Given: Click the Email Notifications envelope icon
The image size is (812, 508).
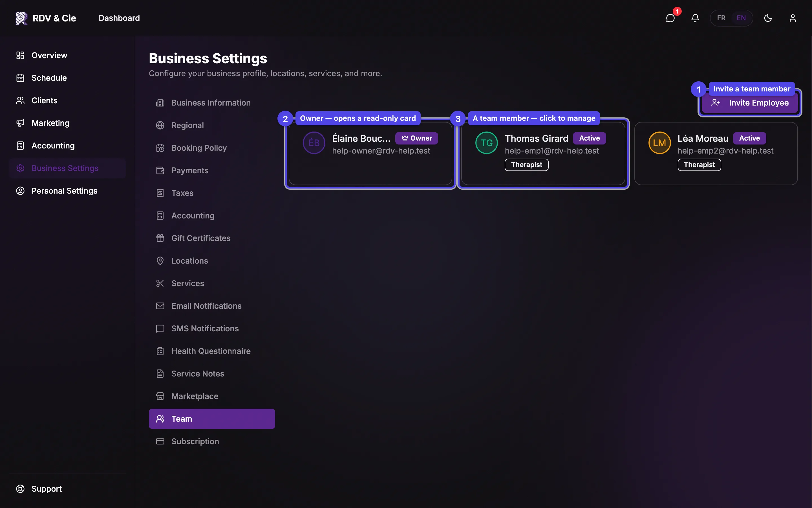Looking at the screenshot, I should tap(160, 306).
